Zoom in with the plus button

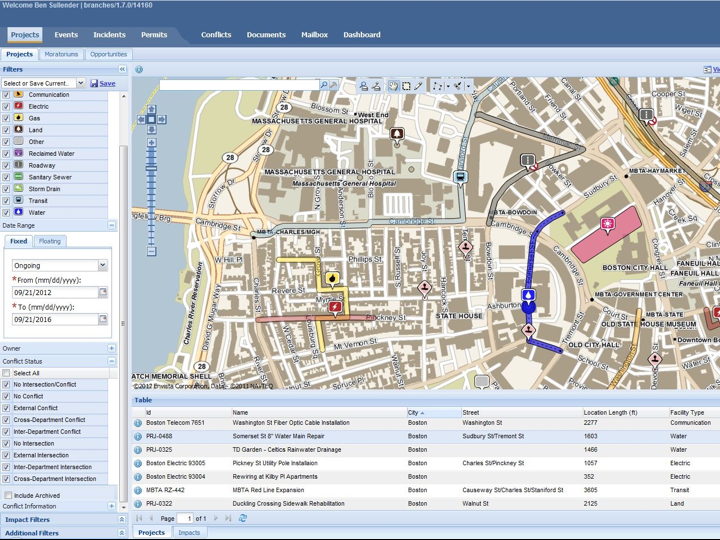click(x=151, y=143)
